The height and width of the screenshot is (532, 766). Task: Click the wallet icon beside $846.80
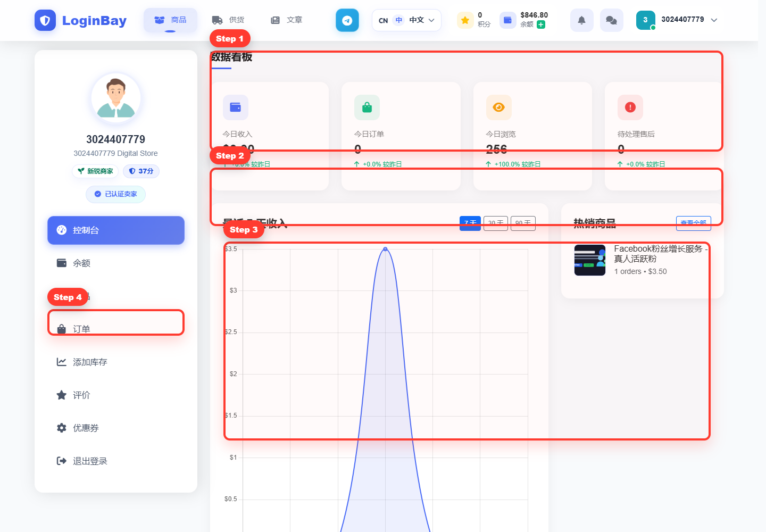tap(507, 20)
